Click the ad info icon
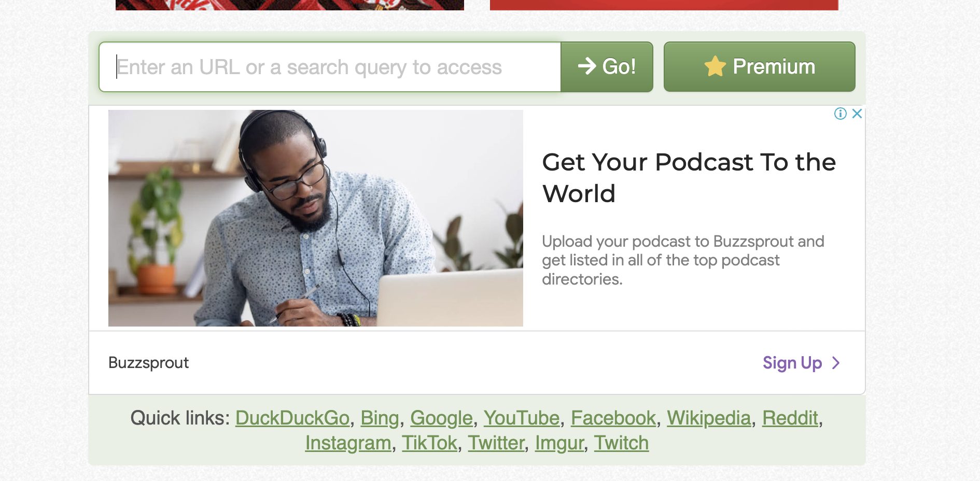This screenshot has height=481, width=980. tap(840, 114)
